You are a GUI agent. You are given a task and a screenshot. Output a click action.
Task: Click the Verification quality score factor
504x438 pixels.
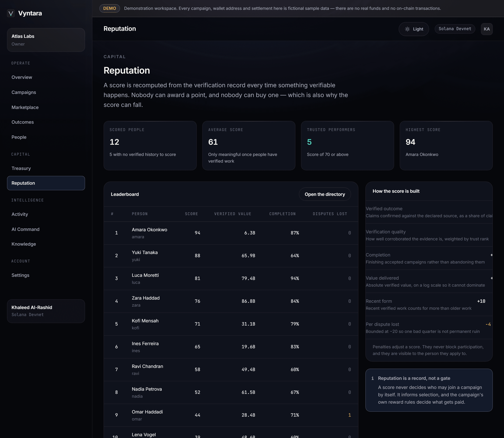[x=429, y=235]
